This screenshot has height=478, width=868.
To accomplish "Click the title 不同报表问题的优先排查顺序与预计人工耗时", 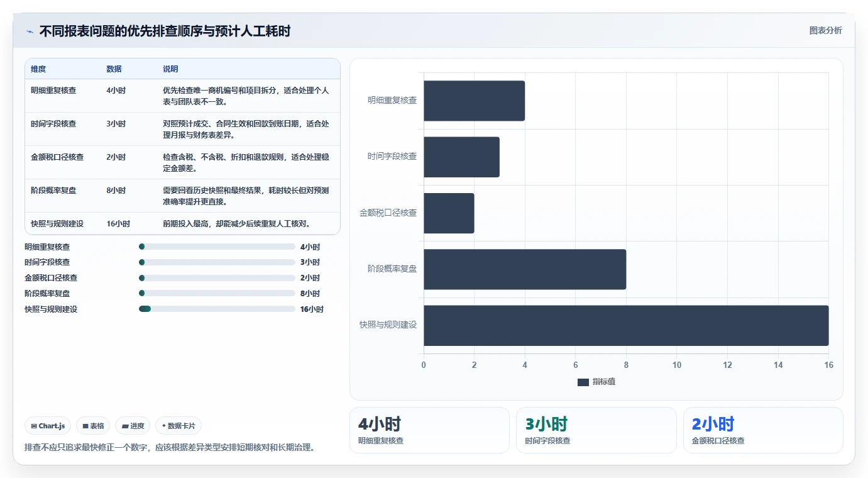I will pyautogui.click(x=165, y=31).
